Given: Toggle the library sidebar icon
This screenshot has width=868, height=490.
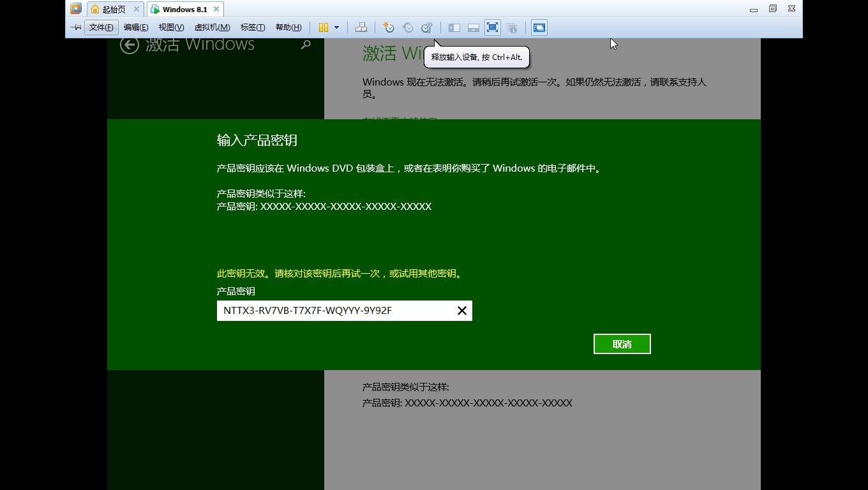Looking at the screenshot, I should tap(454, 27).
